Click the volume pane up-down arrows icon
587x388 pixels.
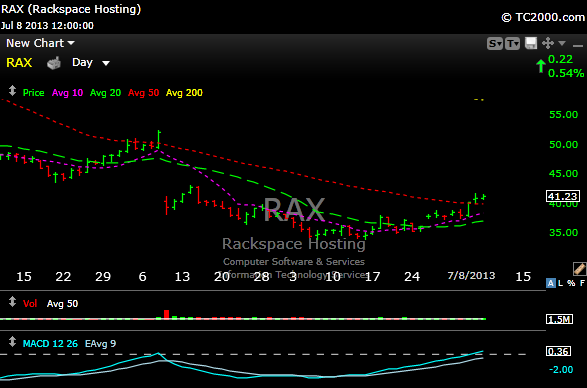[x=12, y=301]
